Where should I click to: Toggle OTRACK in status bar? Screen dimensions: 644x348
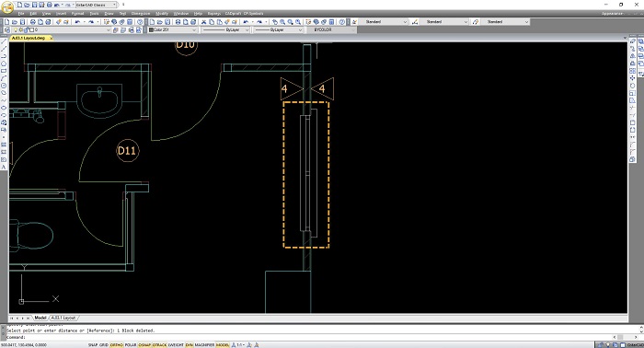coord(159,345)
